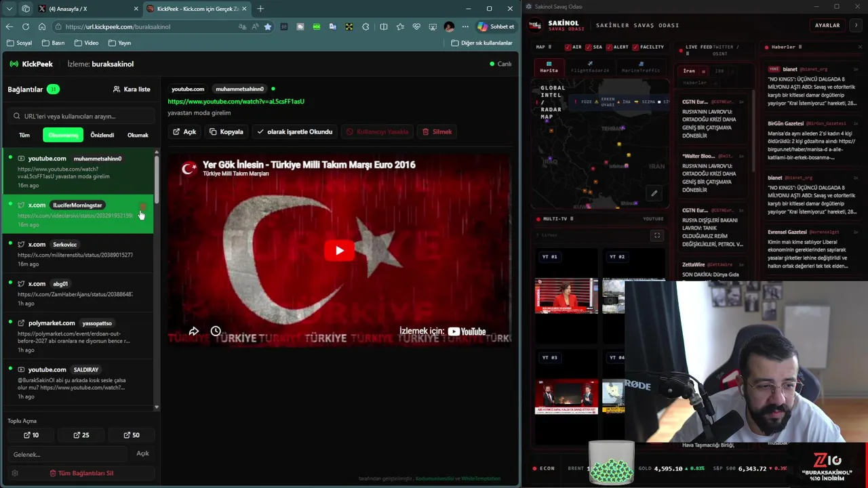Click the help question mark in Sakinol window

(857, 25)
